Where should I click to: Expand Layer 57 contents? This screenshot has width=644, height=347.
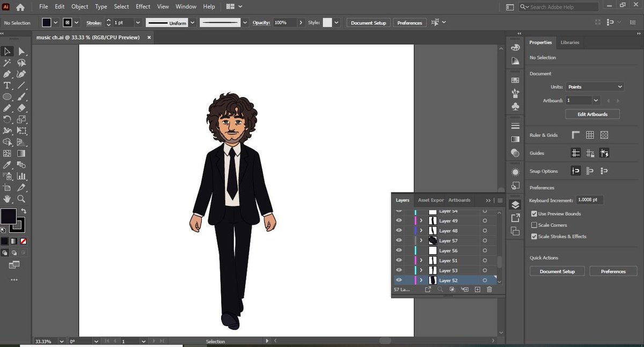pos(421,241)
